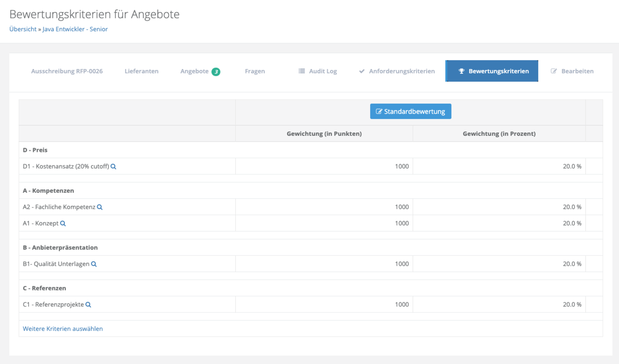Click the Gewichtung (in Punkten) column header
This screenshot has width=619, height=364.
coord(324,133)
